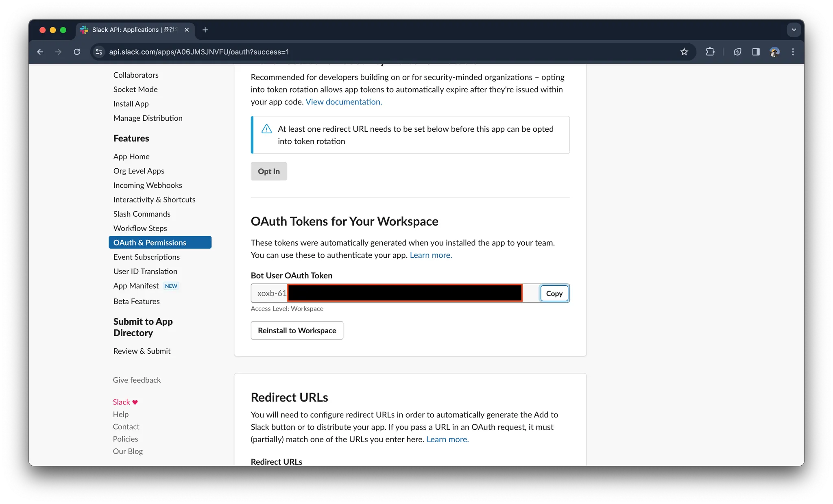This screenshot has height=504, width=833.
Task: Close the Slack API tab
Action: 187,30
